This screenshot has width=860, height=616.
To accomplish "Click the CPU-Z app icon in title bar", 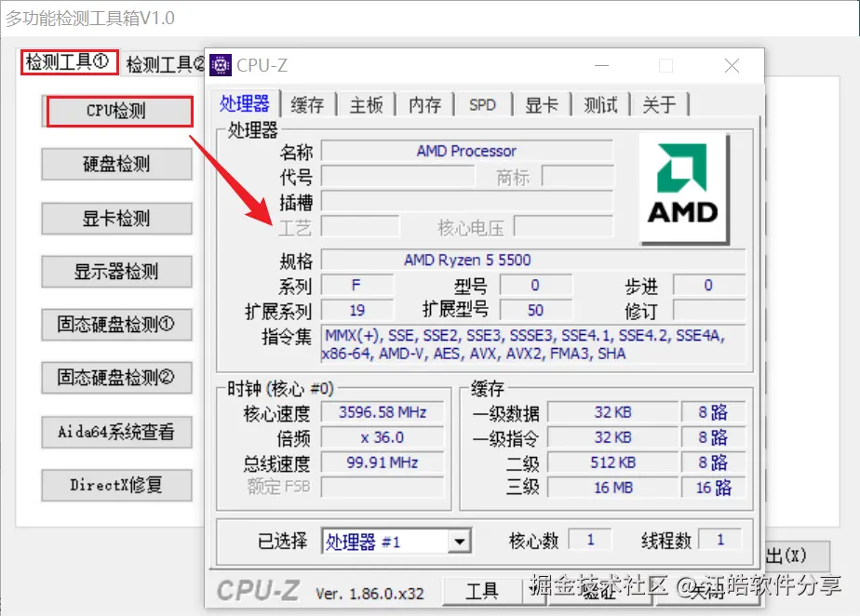I will click(221, 65).
